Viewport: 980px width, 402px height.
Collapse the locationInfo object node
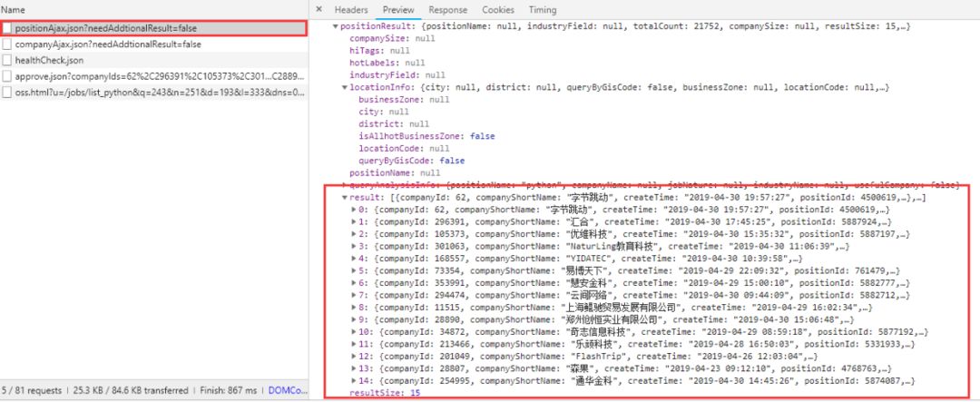tap(345, 87)
